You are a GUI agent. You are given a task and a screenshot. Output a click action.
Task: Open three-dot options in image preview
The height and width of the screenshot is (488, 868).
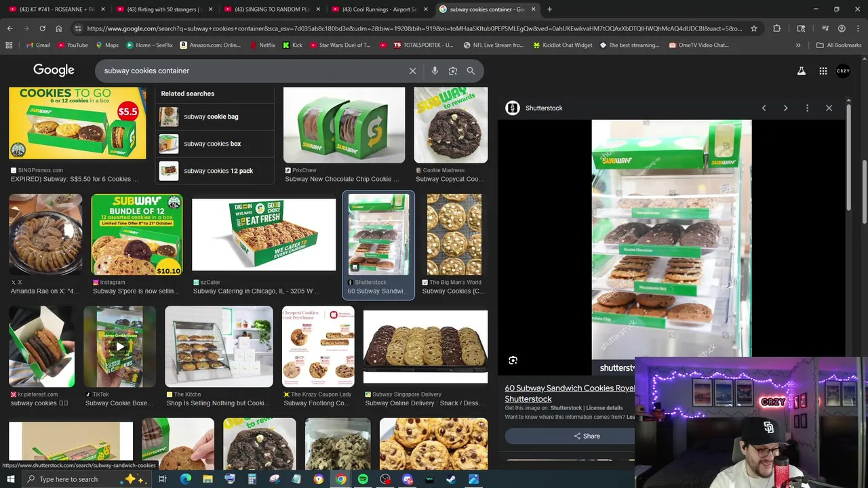[x=807, y=108]
